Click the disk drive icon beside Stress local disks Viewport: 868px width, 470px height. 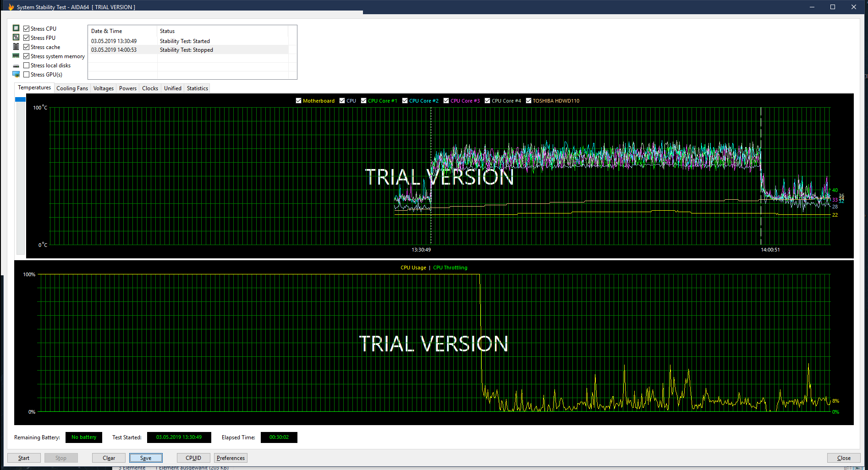coord(16,66)
